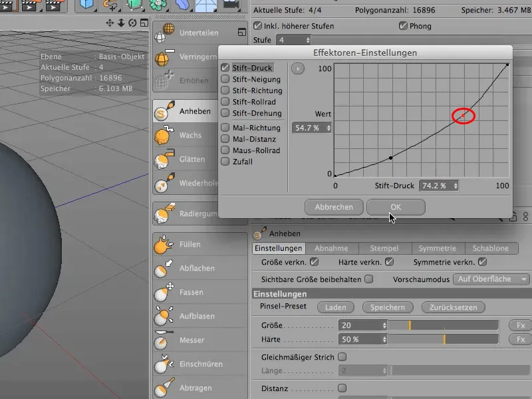
Task: Click the viewport rotate icon
Action: pos(132,23)
